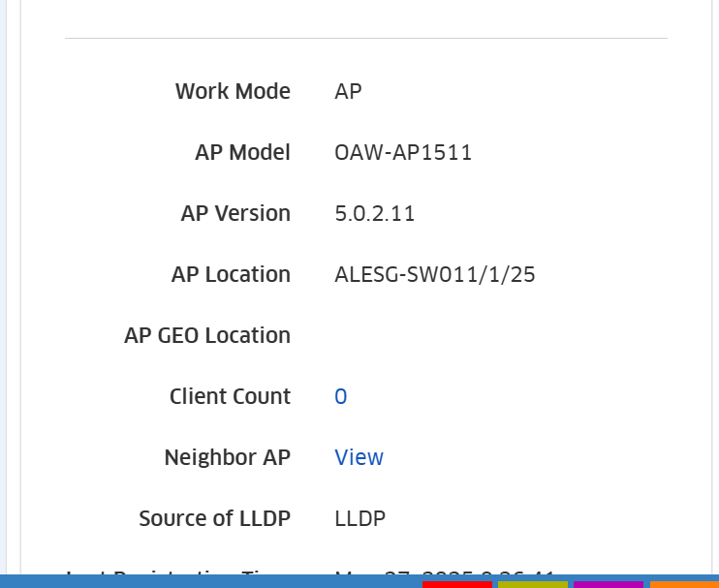Click the AP Model label
The image size is (719, 588).
click(x=242, y=153)
